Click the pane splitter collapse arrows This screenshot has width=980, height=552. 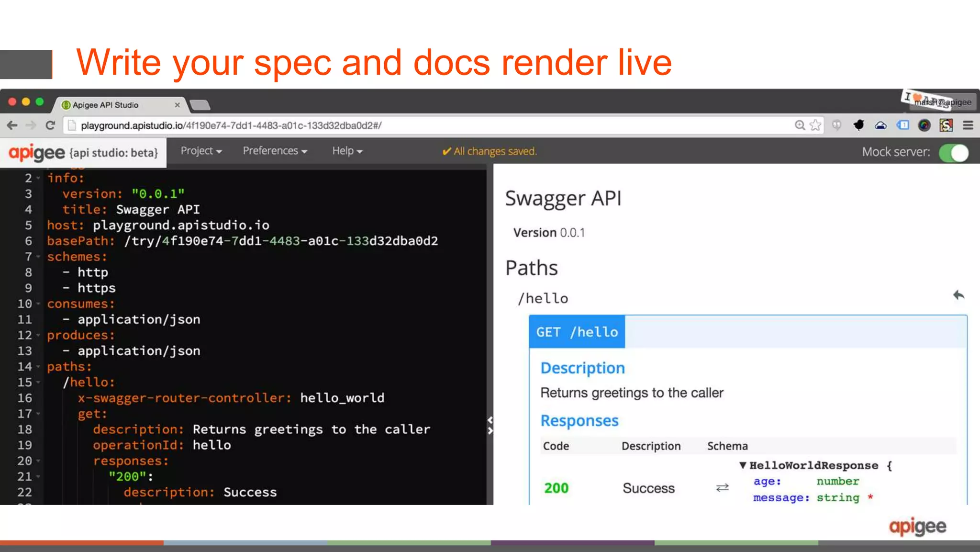(490, 425)
